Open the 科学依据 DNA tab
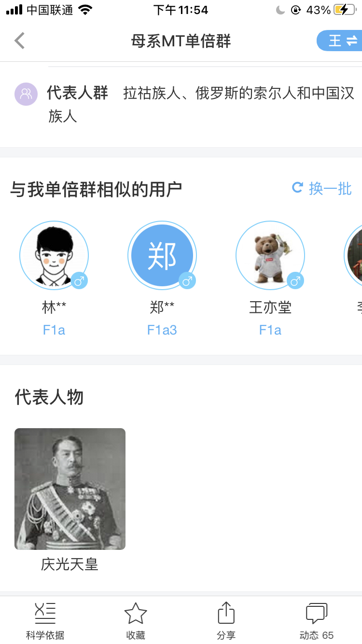Viewport: 362px width, 644px height. [x=45, y=621]
